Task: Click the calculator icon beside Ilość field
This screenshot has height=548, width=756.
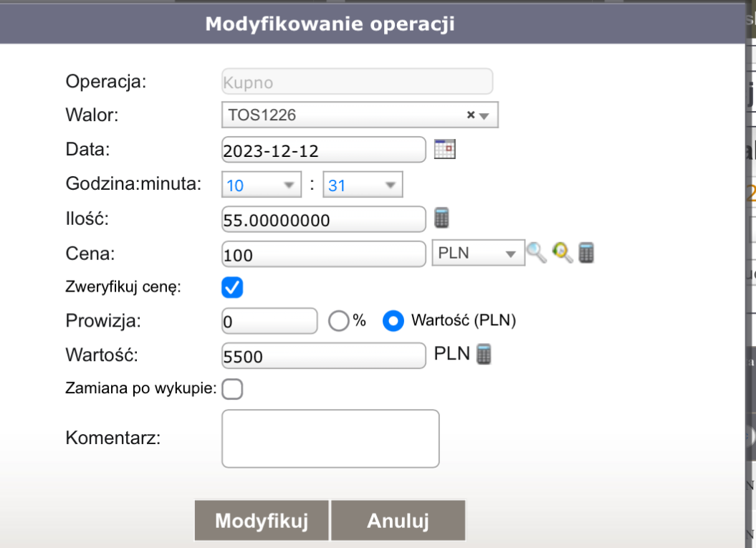Action: coord(442,218)
